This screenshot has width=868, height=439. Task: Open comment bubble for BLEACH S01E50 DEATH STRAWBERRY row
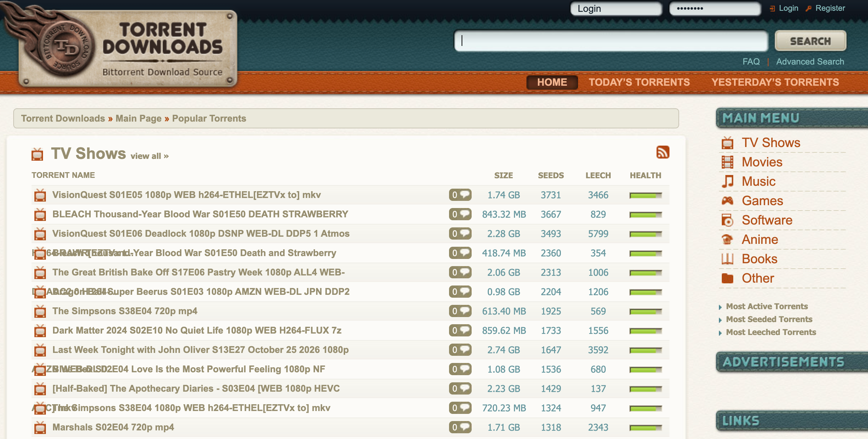pyautogui.click(x=460, y=214)
